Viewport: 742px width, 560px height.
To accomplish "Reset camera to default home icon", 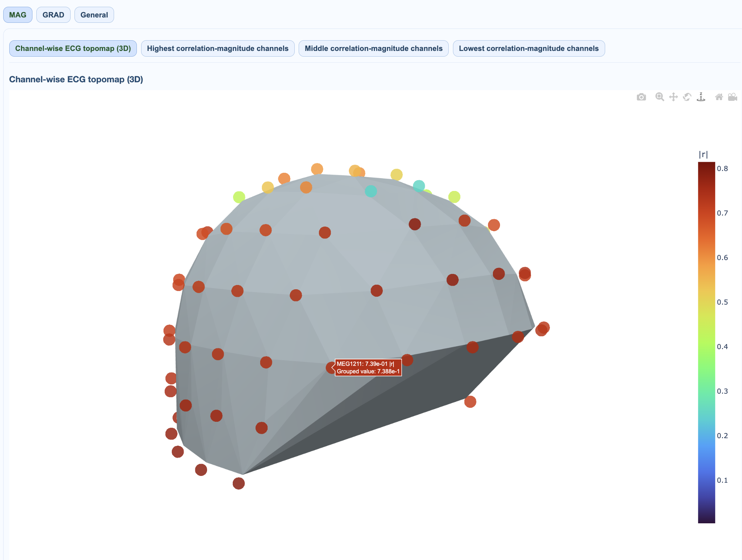I will (x=719, y=97).
